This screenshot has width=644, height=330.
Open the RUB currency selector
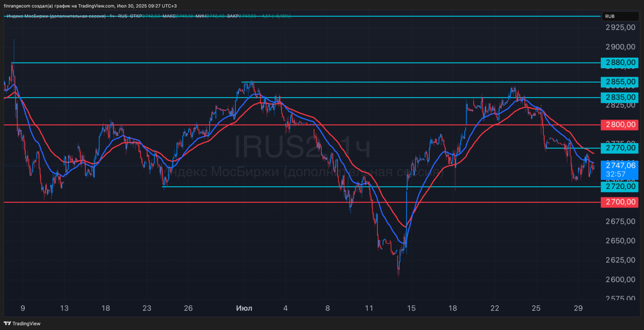[x=610, y=16]
